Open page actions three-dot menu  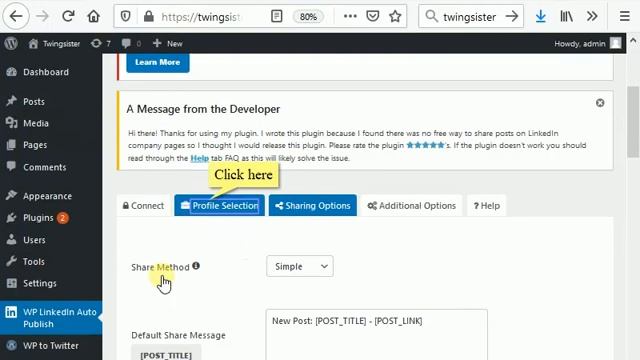tap(350, 16)
